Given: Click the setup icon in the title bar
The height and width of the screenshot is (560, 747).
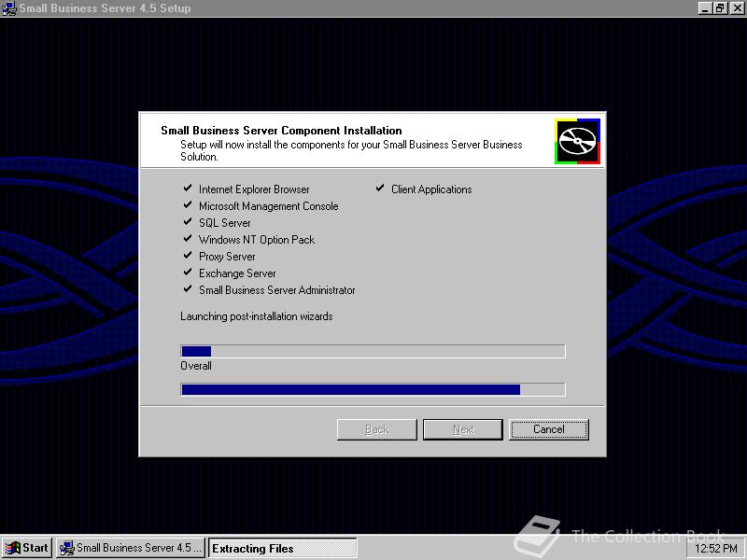Looking at the screenshot, I should point(9,8).
